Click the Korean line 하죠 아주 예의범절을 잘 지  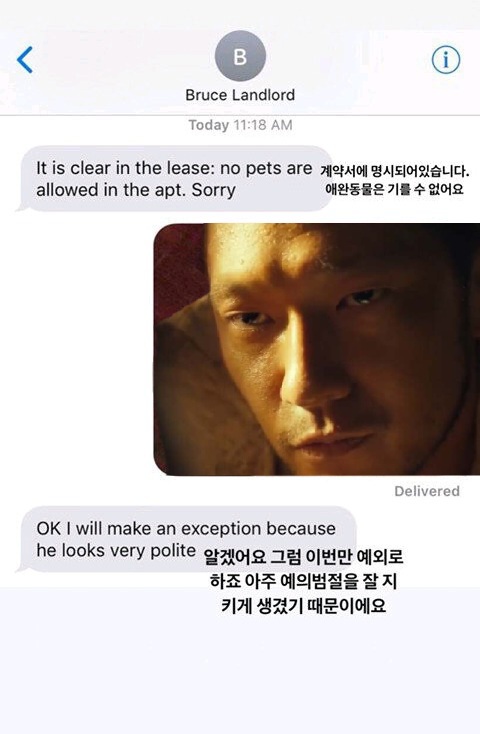pos(303,581)
